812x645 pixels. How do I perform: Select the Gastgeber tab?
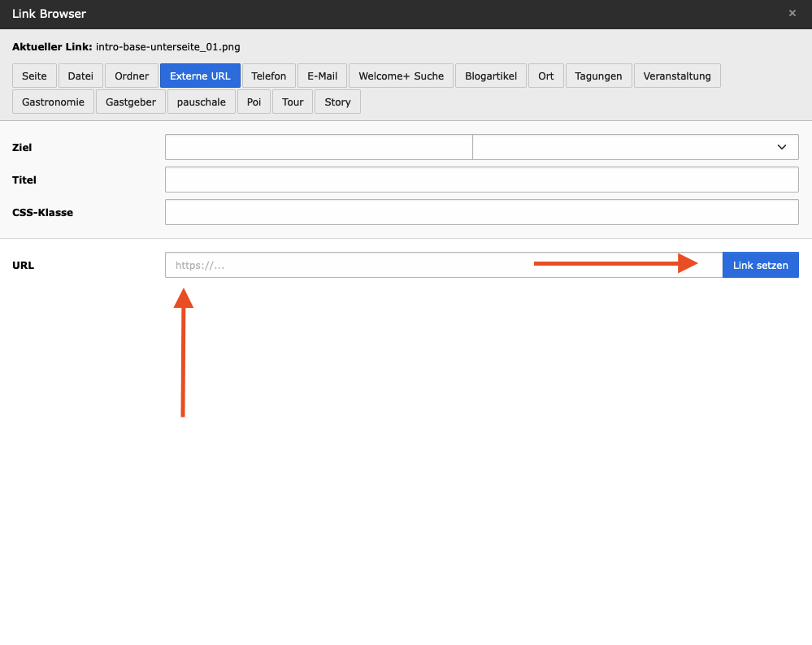[131, 102]
